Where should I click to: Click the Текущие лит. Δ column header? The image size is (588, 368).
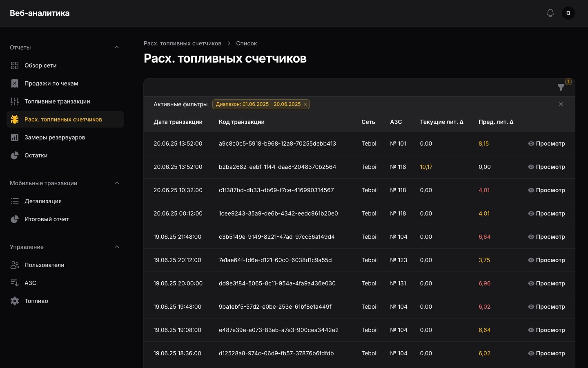[x=442, y=122]
